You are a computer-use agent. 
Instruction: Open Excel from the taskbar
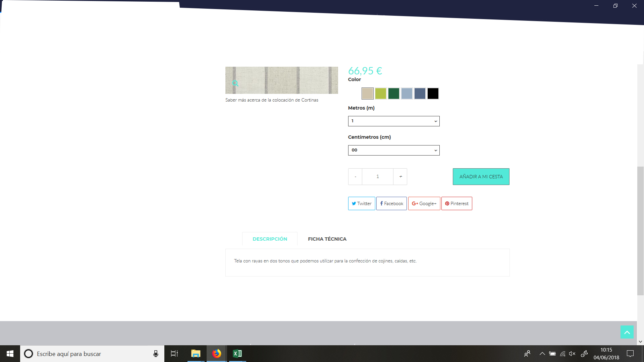(x=237, y=354)
